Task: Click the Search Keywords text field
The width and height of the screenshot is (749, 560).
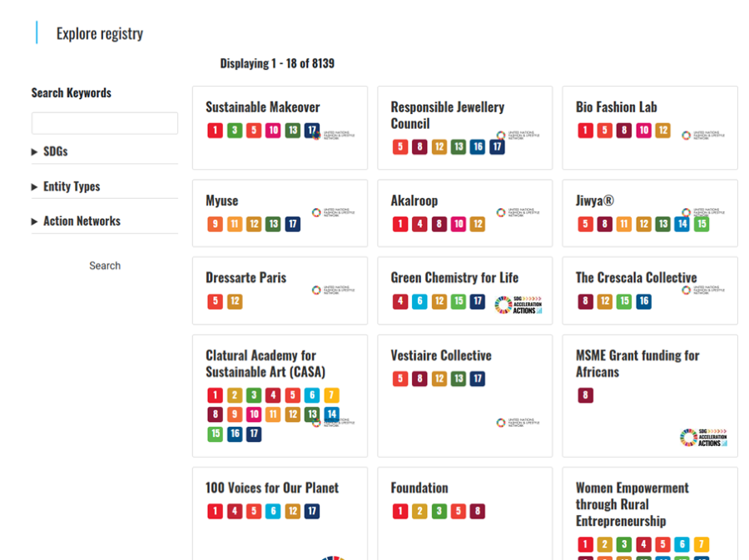Action: pyautogui.click(x=105, y=123)
